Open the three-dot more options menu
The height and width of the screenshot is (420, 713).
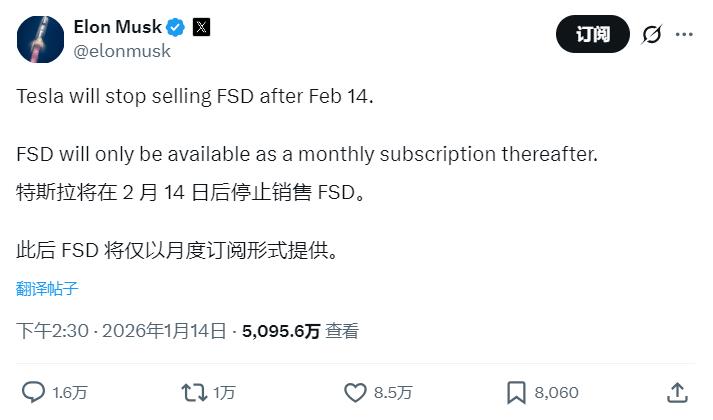[684, 35]
